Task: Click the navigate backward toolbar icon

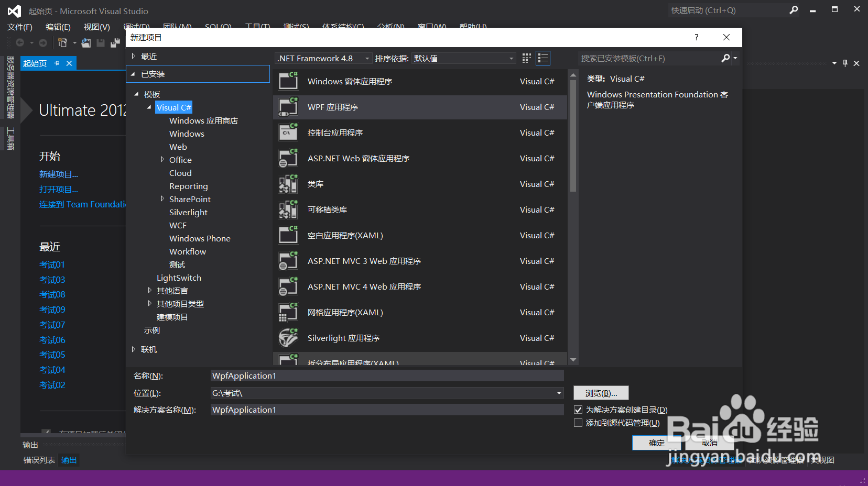Action: tap(20, 42)
